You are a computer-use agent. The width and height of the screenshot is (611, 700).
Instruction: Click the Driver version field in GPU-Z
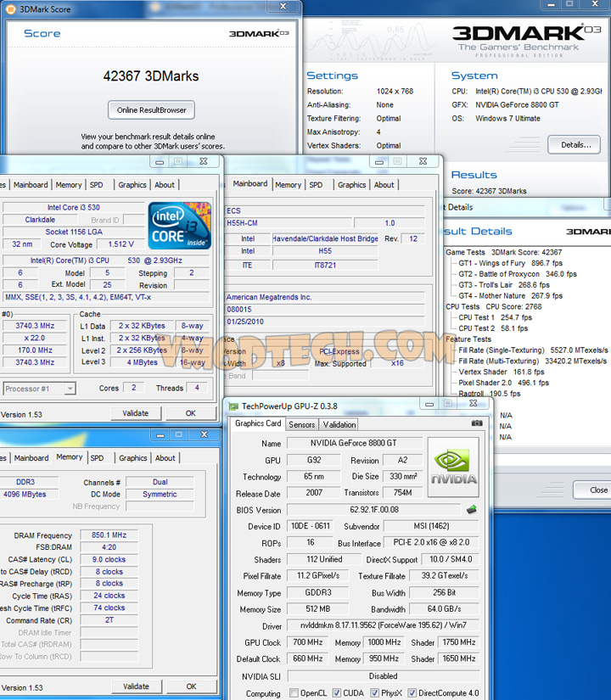click(x=384, y=625)
